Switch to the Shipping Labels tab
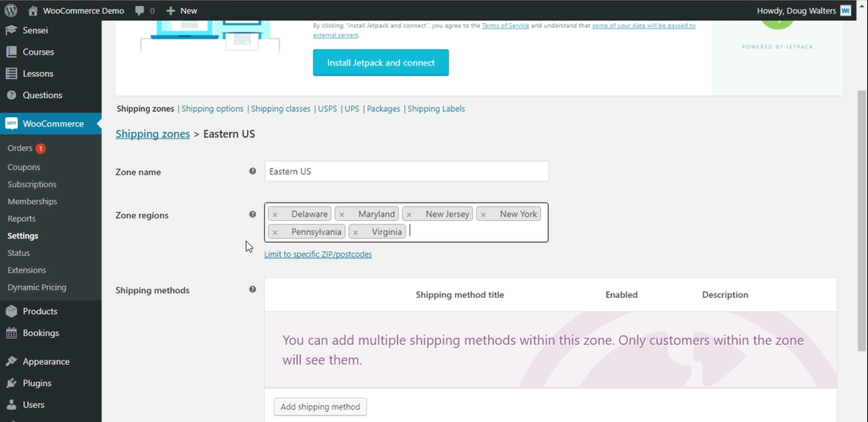 436,109
